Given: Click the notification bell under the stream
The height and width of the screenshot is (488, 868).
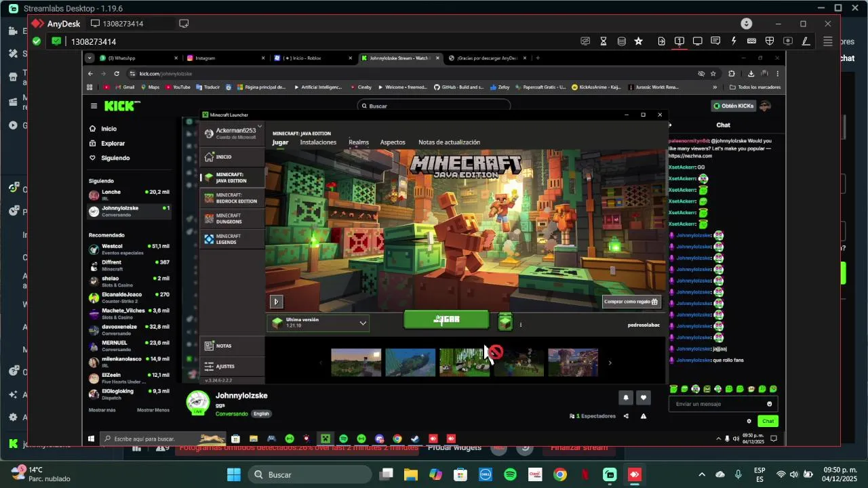Looking at the screenshot, I should click(626, 398).
